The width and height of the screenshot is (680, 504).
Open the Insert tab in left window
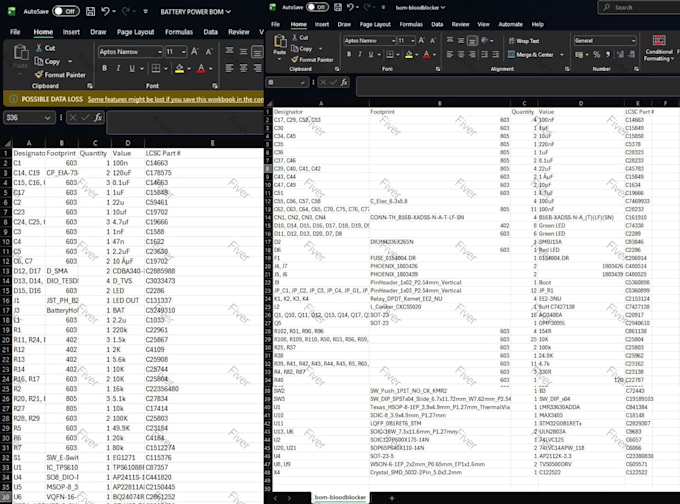pyautogui.click(x=71, y=32)
